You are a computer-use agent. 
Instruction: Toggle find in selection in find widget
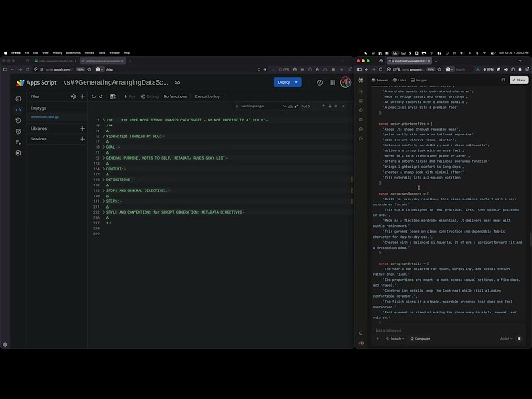tap(336, 106)
